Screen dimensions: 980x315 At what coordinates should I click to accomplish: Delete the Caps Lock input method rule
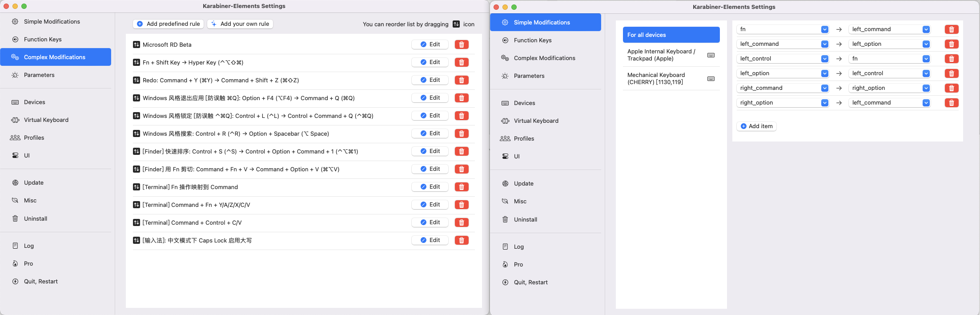click(x=462, y=240)
